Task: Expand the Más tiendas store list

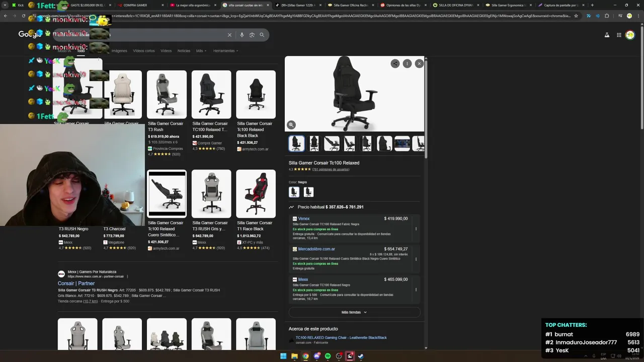Action: tap(354, 312)
